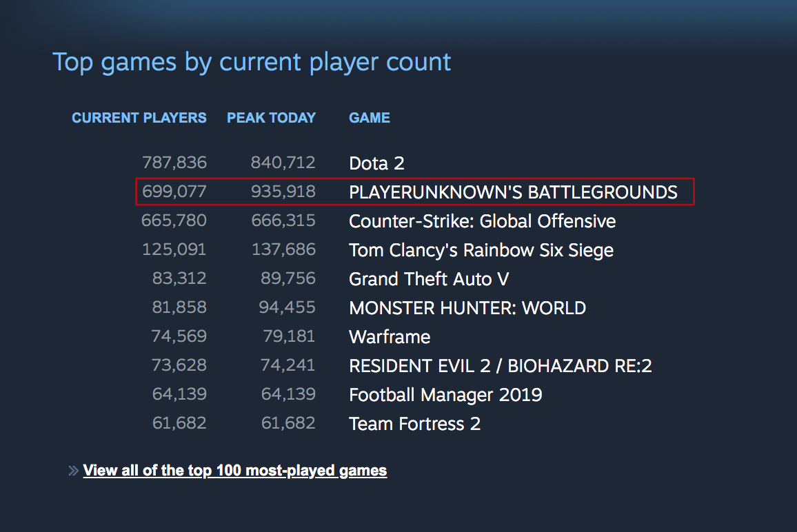Click the Top games by current player count heading
The height and width of the screenshot is (532, 797).
[x=252, y=62]
